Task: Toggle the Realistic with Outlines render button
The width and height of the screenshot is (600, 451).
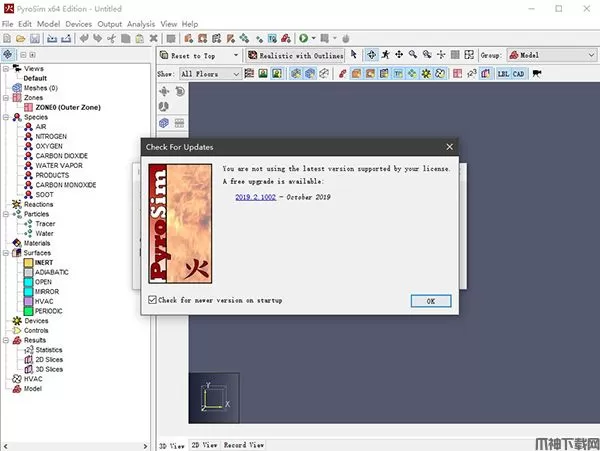Action: (295, 55)
